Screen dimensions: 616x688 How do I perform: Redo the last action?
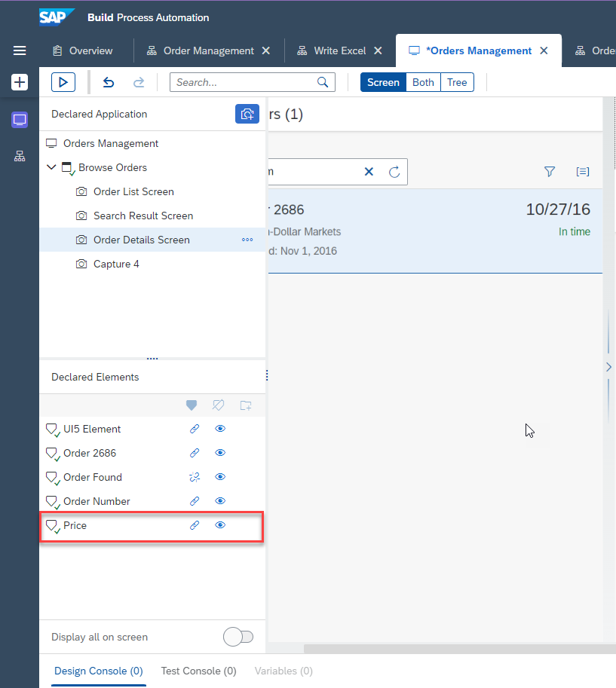click(x=139, y=82)
